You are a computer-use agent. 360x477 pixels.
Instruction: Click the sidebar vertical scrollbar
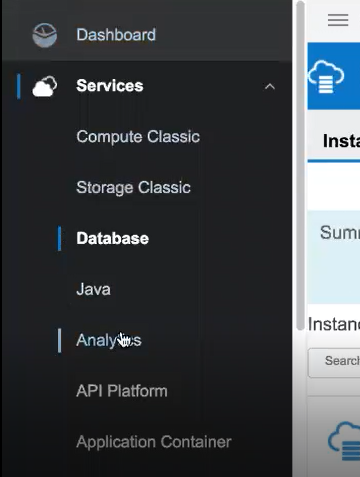pos(300,166)
